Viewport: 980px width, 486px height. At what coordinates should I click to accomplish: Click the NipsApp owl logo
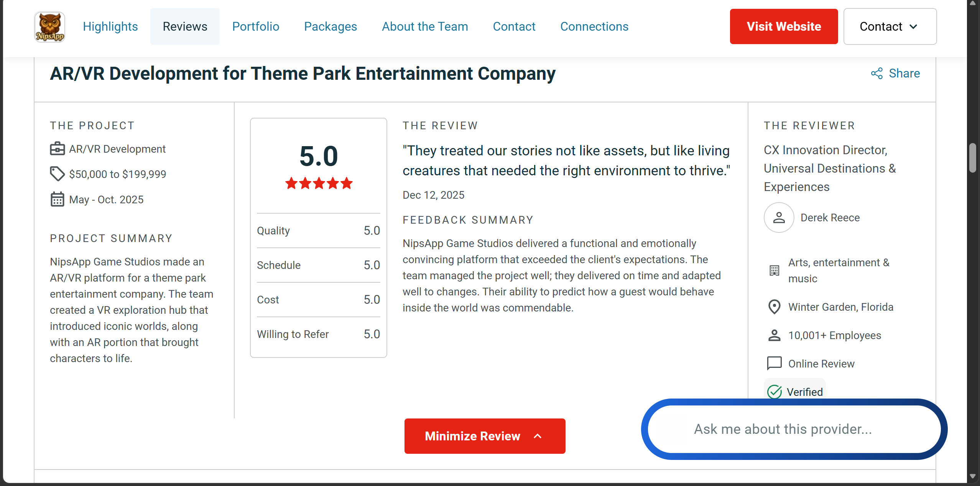pyautogui.click(x=49, y=26)
